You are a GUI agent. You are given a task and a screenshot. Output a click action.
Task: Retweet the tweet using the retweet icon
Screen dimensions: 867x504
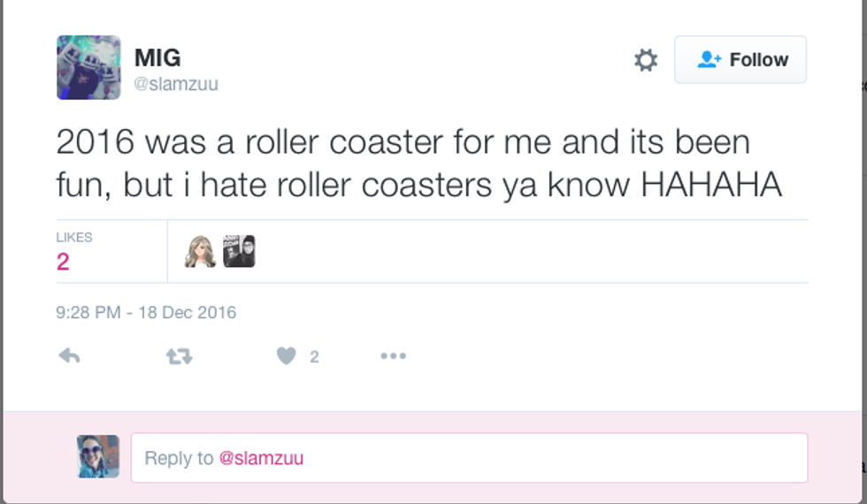click(179, 356)
